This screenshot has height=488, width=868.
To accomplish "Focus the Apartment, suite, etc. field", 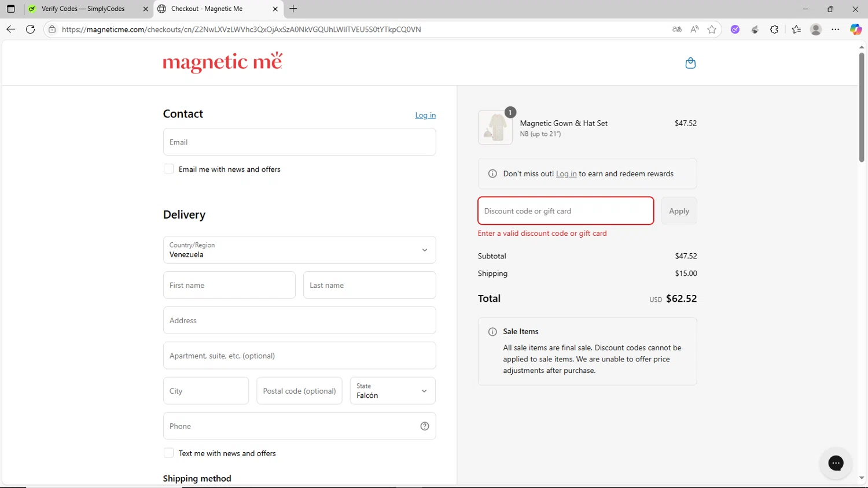I will pos(299,356).
